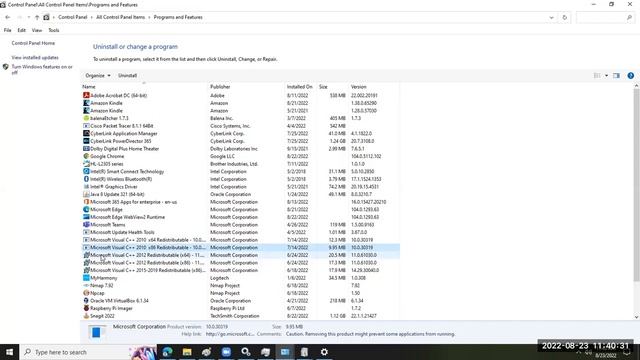The image size is (640, 360).
Task: Click the Nmap 7.92 icon
Action: click(x=86, y=285)
